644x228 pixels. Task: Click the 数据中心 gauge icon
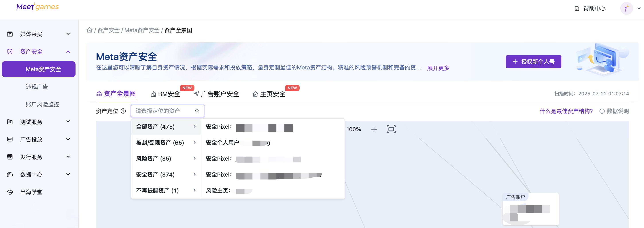click(10, 175)
